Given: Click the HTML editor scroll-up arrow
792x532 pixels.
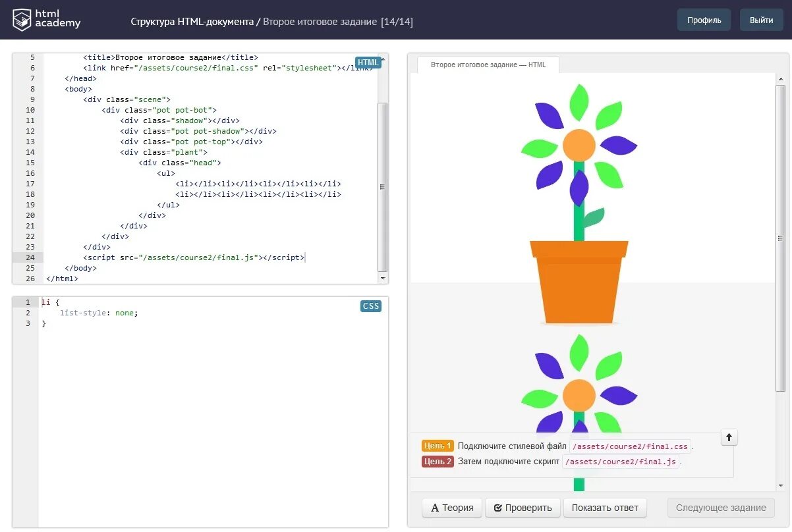Looking at the screenshot, I should [x=383, y=59].
